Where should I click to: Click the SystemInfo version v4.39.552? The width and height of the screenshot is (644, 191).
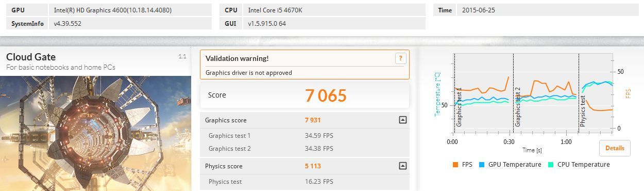(67, 24)
